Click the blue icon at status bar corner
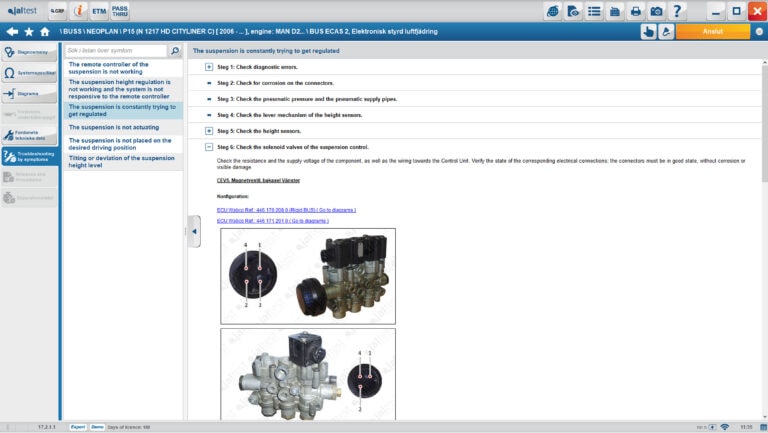The image size is (768, 433). (763, 428)
